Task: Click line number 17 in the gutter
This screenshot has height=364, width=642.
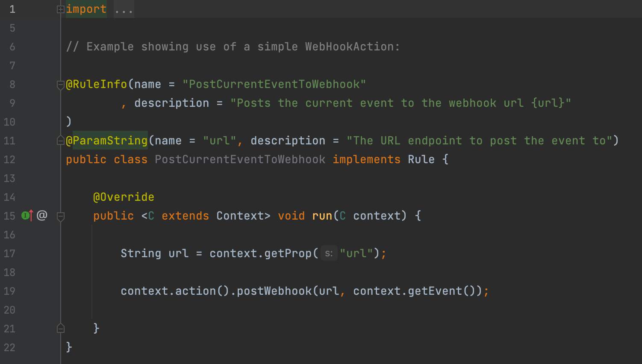Action: pyautogui.click(x=9, y=253)
